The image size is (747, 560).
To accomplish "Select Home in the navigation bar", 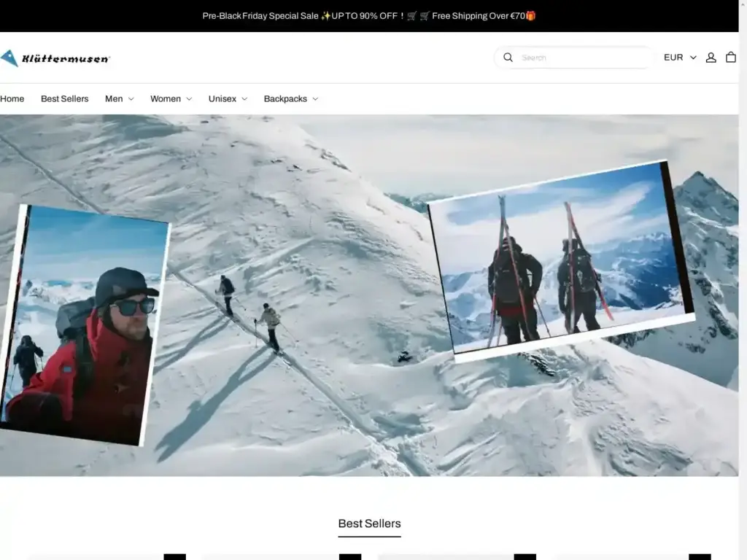I will 12,98.
